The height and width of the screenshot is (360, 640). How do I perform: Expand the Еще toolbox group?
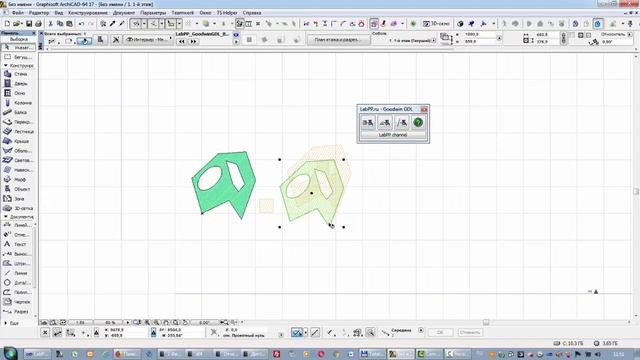pyautogui.click(x=6, y=323)
